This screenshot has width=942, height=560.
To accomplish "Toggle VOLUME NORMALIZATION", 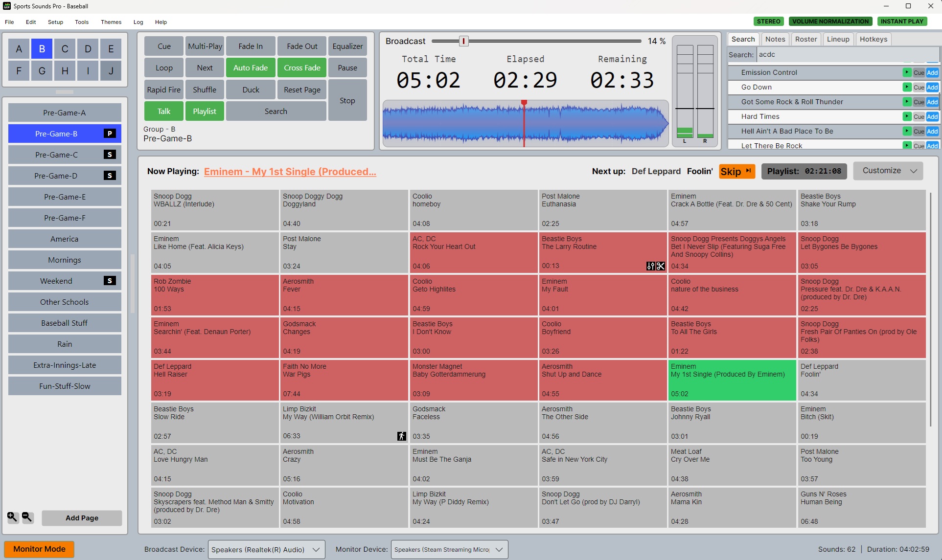I will [830, 22].
